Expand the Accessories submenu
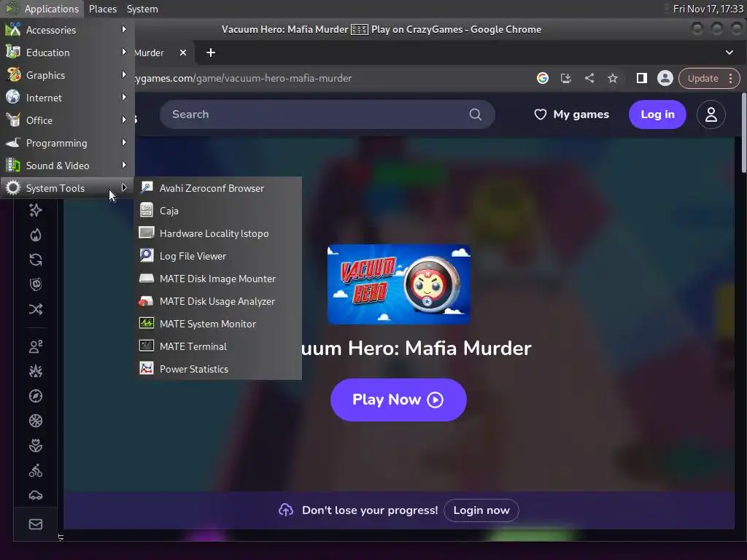This screenshot has height=560, width=747. click(67, 29)
